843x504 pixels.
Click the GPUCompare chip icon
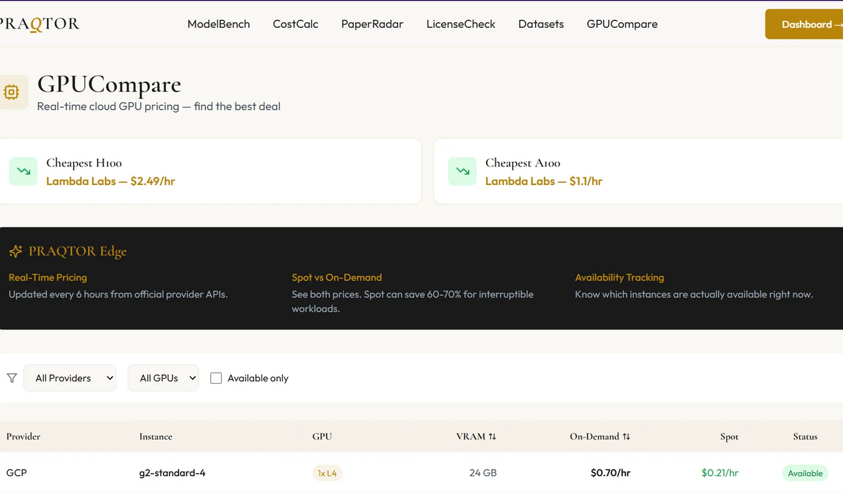(x=11, y=92)
